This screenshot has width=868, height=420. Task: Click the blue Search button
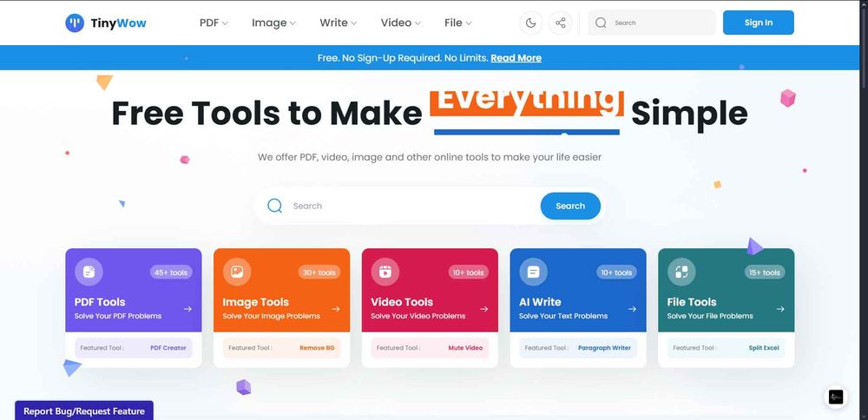point(570,206)
